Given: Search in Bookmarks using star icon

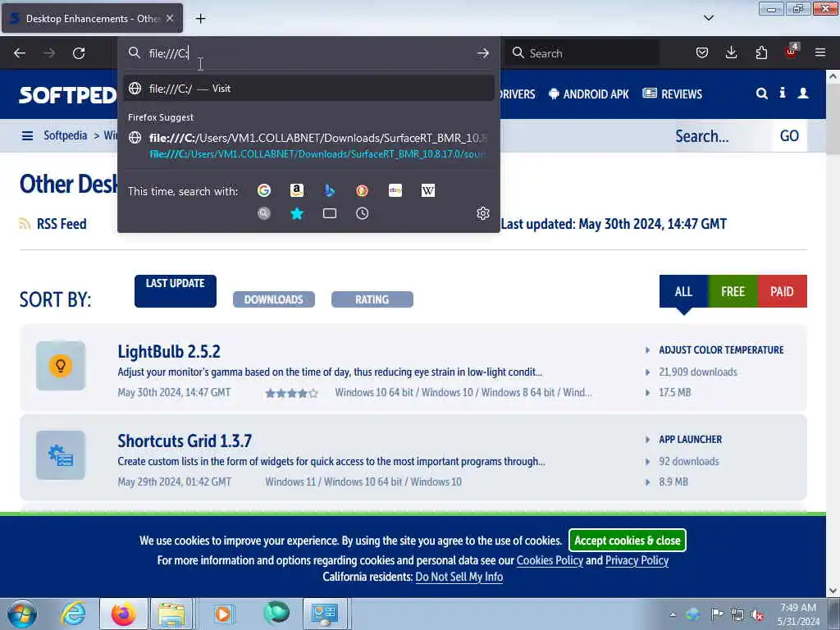Looking at the screenshot, I should (x=297, y=214).
